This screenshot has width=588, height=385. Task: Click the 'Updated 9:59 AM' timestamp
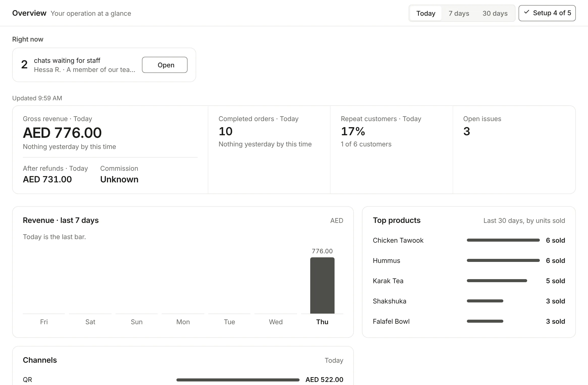tap(37, 98)
